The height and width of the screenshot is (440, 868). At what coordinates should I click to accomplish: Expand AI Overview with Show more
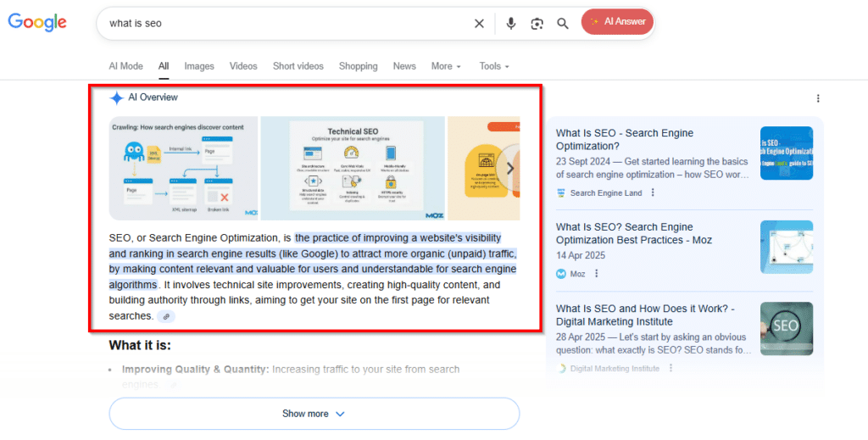pyautogui.click(x=314, y=414)
